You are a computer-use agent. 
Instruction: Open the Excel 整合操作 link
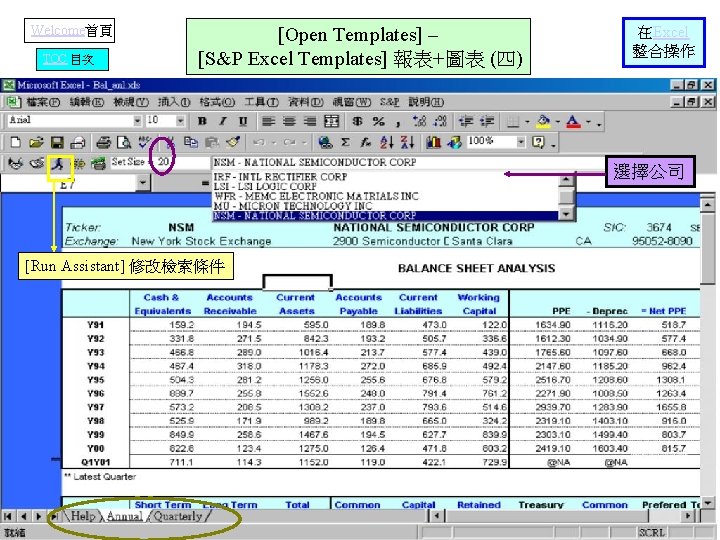tap(664, 42)
